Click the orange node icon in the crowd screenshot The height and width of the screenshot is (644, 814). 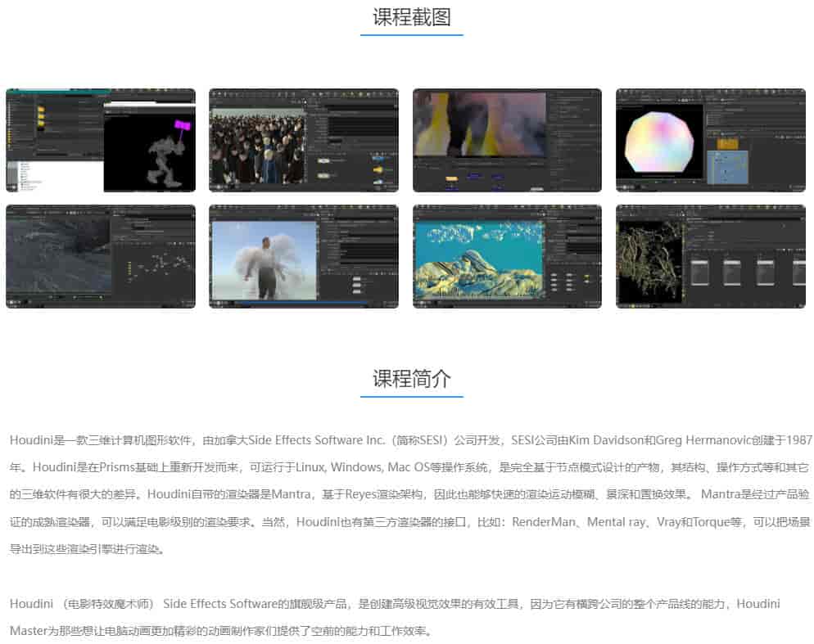pyautogui.click(x=378, y=169)
